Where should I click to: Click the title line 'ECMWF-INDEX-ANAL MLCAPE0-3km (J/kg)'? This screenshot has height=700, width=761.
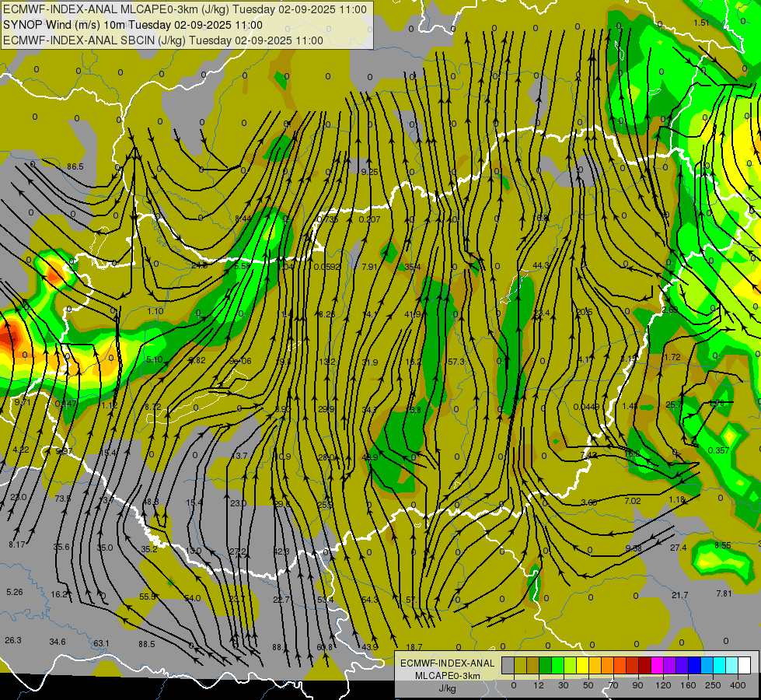point(185,9)
